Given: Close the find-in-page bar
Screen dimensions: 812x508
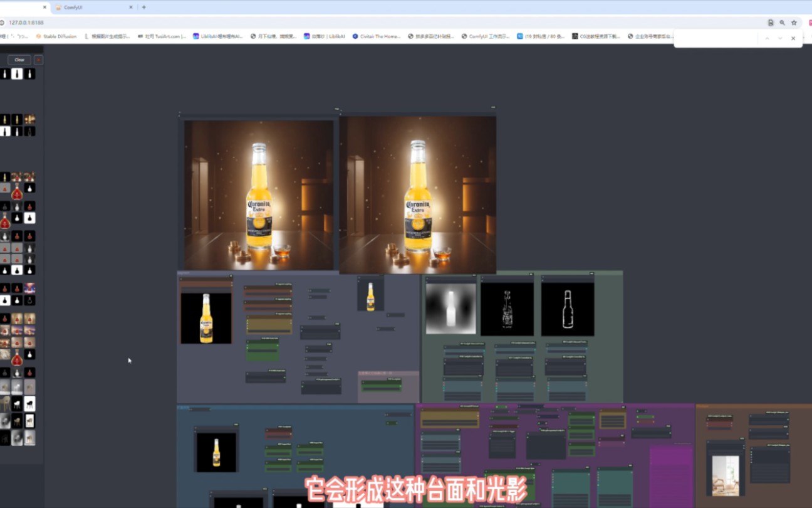Looking at the screenshot, I should coord(793,38).
